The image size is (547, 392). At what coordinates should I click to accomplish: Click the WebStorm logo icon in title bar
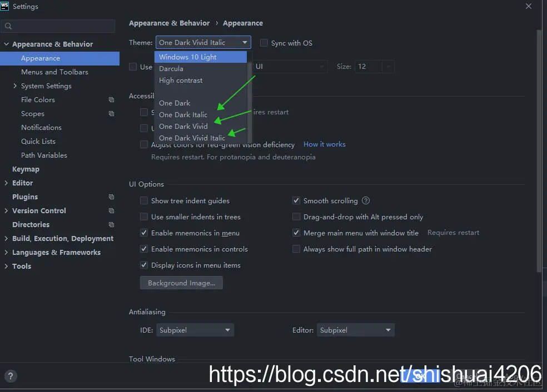4,6
